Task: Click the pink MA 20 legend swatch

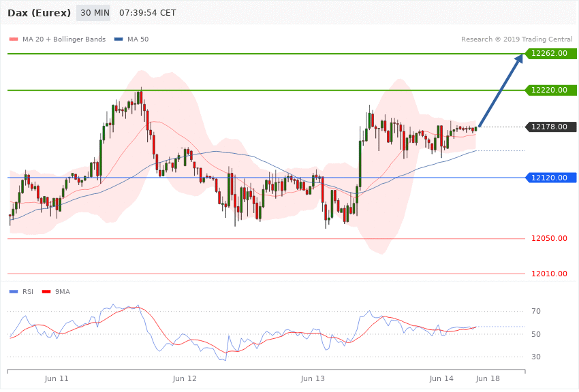Action: (14, 39)
